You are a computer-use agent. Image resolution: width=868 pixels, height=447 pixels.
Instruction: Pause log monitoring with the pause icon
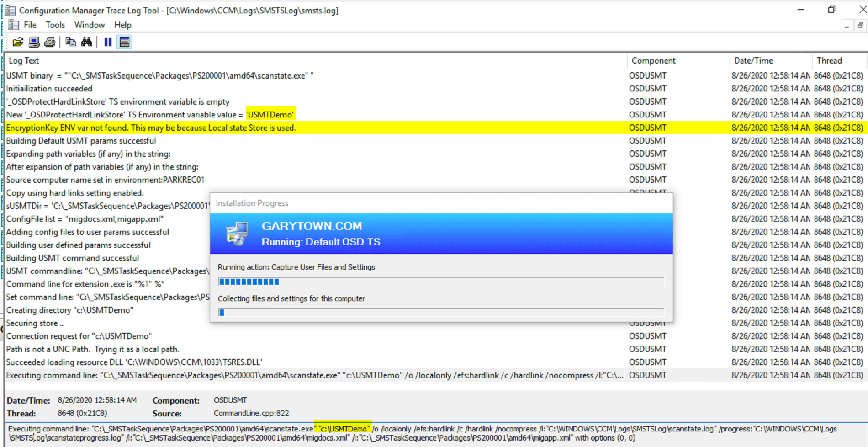coord(108,43)
